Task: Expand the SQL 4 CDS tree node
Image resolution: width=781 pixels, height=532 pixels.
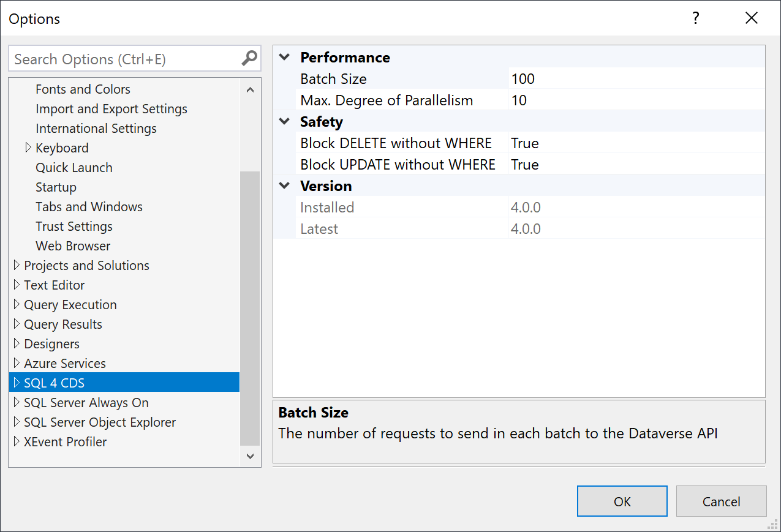Action: pos(17,383)
